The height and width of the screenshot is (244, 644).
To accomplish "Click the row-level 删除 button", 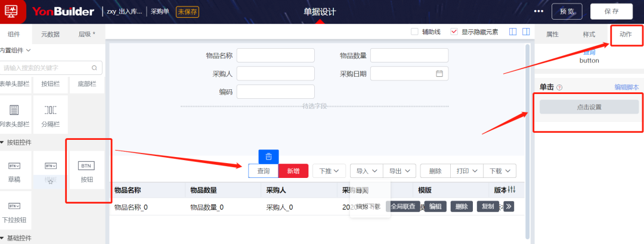I will click(462, 207).
